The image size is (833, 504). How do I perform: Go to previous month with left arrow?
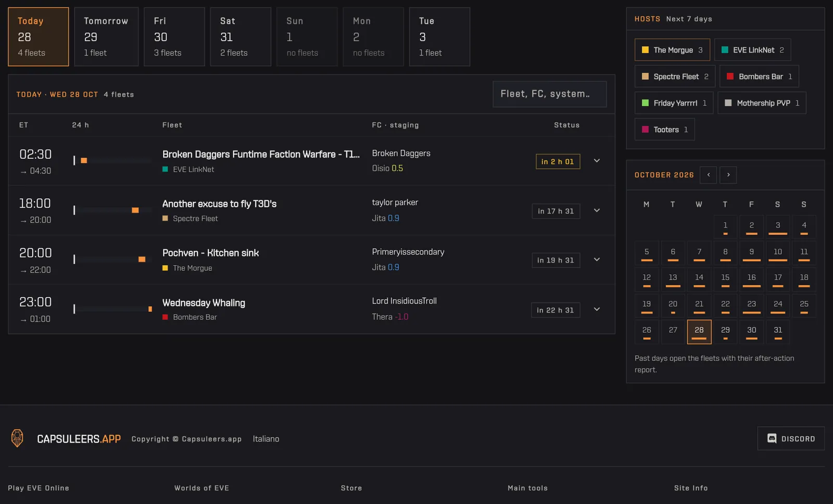pyautogui.click(x=708, y=175)
